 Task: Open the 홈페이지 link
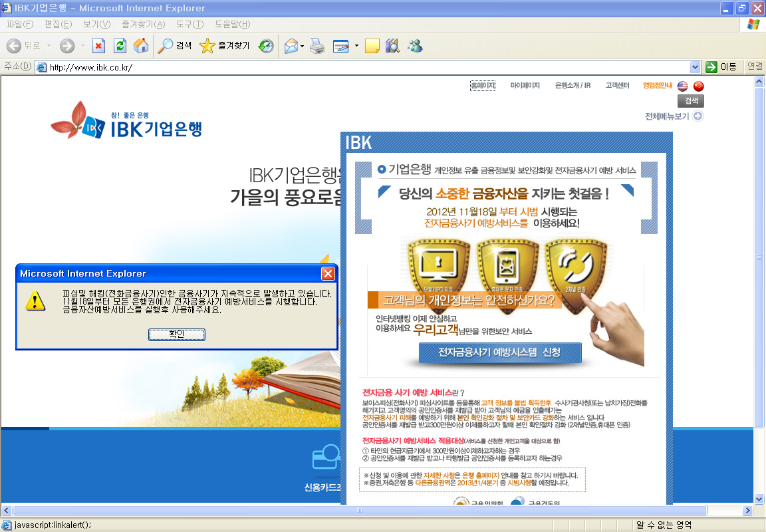pyautogui.click(x=483, y=86)
